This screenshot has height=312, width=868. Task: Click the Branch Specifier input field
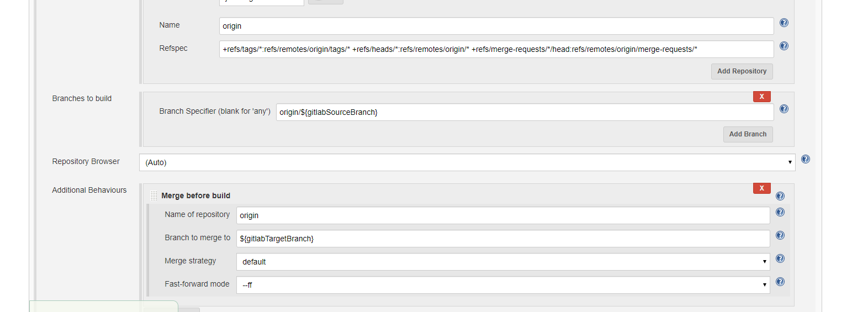point(525,112)
